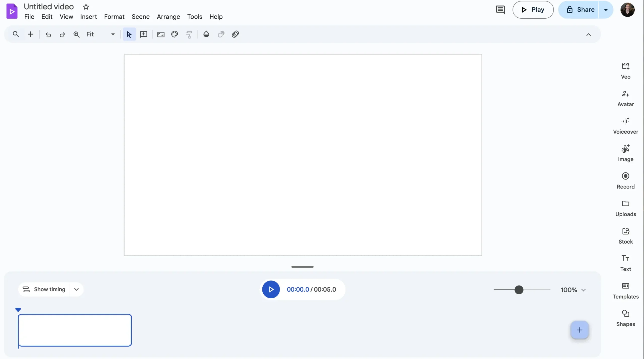The image size is (644, 359).
Task: Star the Untitled video document
Action: [x=86, y=7]
